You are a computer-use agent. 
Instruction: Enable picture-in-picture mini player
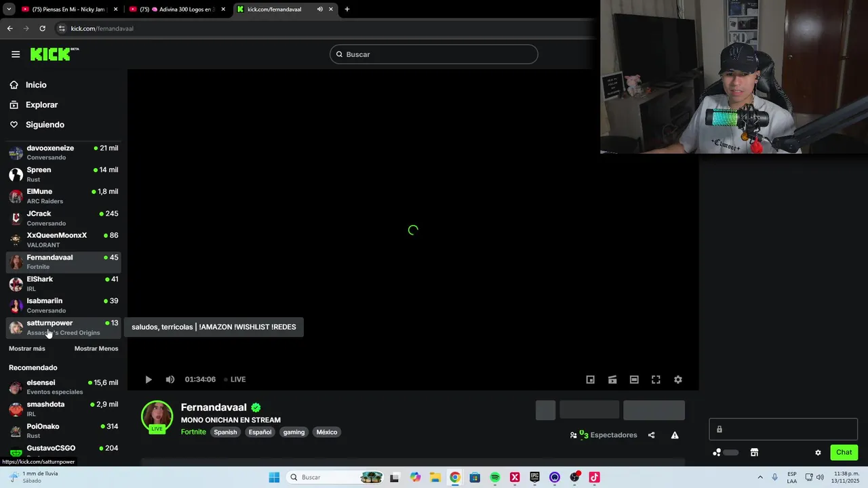591,380
